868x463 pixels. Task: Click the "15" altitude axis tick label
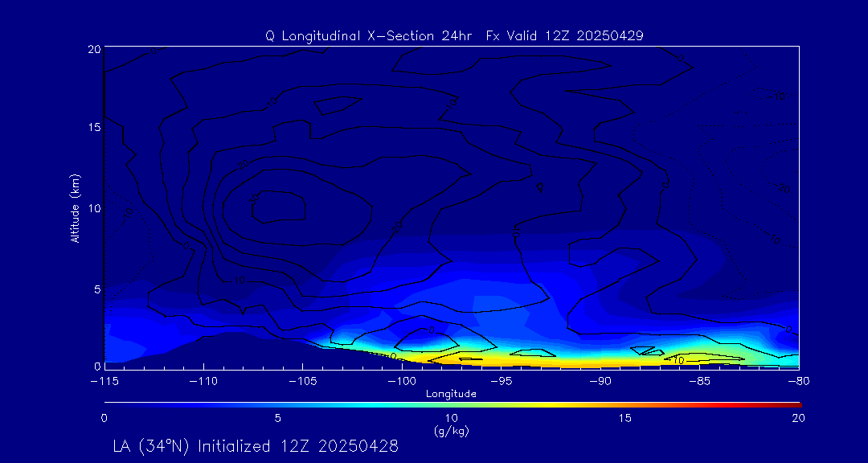(x=93, y=127)
